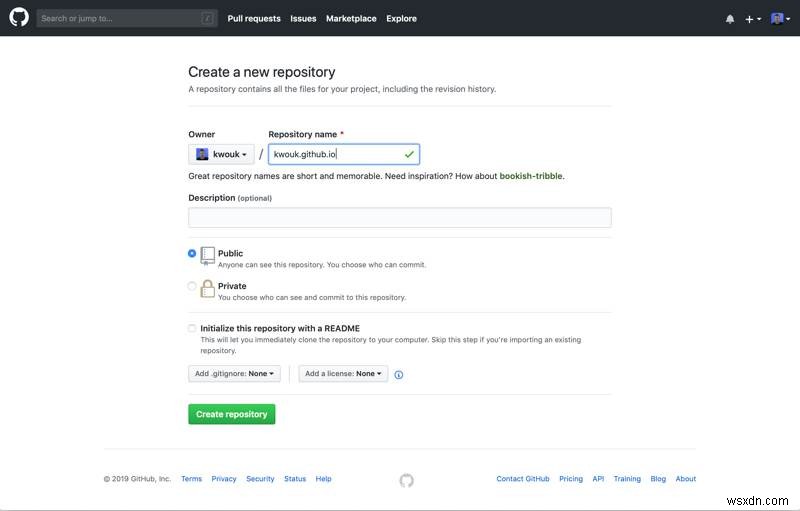
Task: Click the Repository name input field
Action: click(344, 154)
